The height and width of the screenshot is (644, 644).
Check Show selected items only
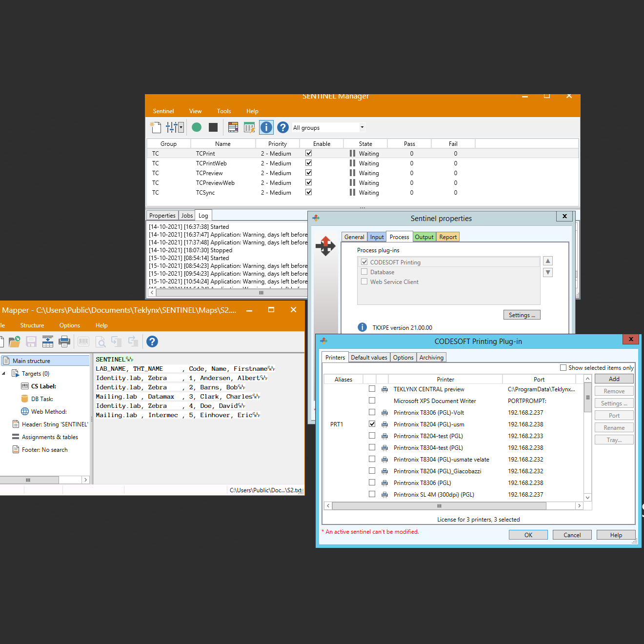pyautogui.click(x=563, y=367)
